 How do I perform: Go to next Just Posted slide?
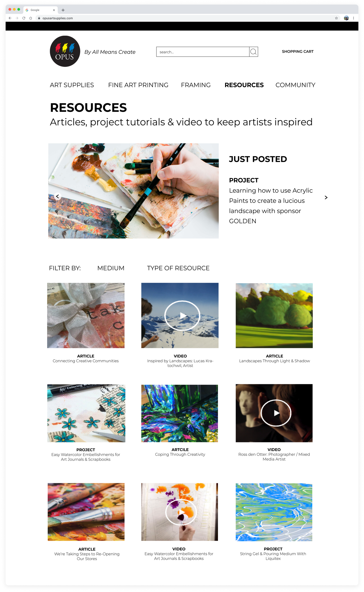326,198
